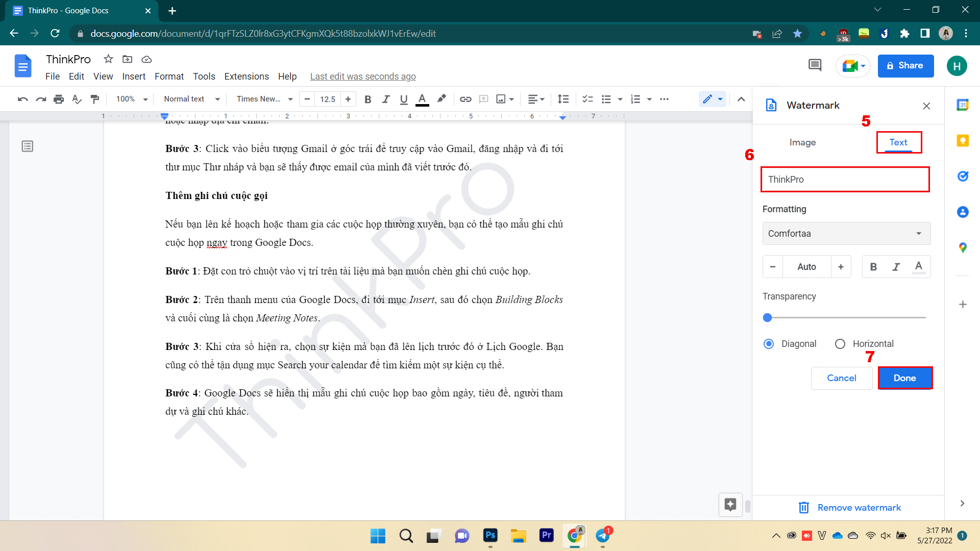Run spelling and grammar check icon
Image resolution: width=980 pixels, height=551 pixels.
point(77,99)
